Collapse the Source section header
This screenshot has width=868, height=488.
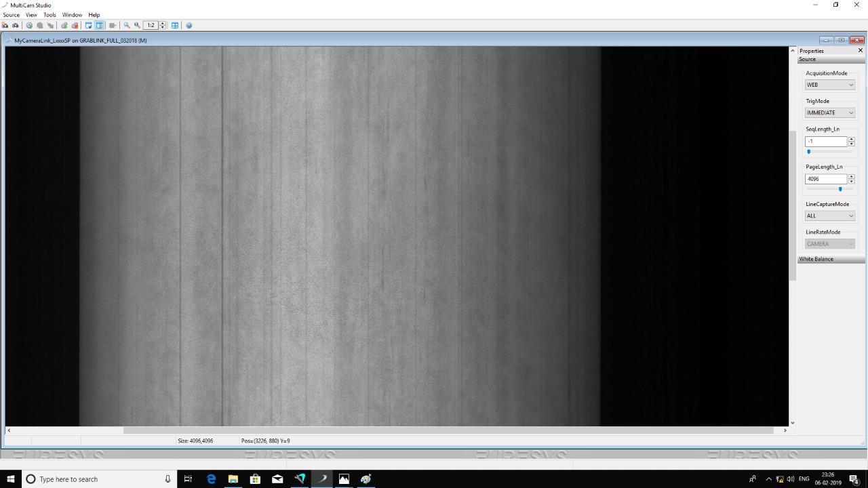point(831,59)
